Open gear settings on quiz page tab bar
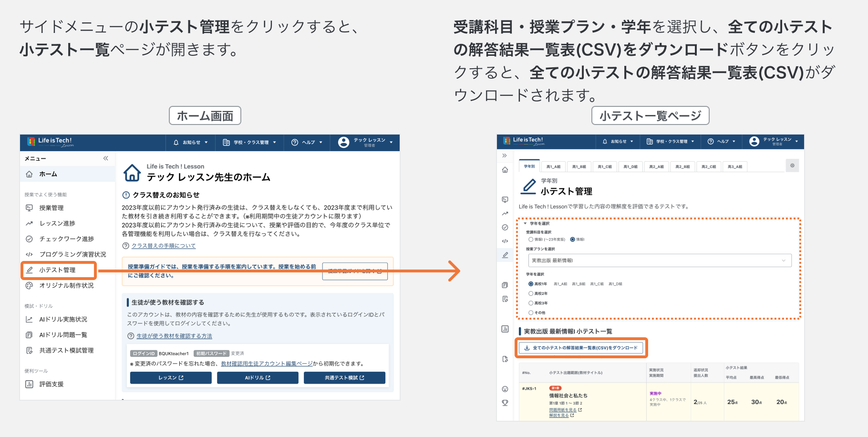 click(792, 166)
